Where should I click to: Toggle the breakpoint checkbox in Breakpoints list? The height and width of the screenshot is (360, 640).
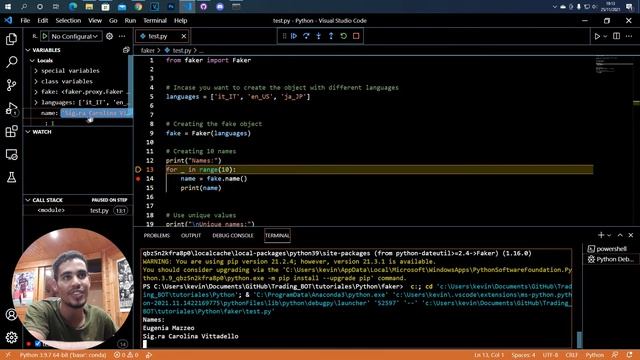(x=38, y=344)
